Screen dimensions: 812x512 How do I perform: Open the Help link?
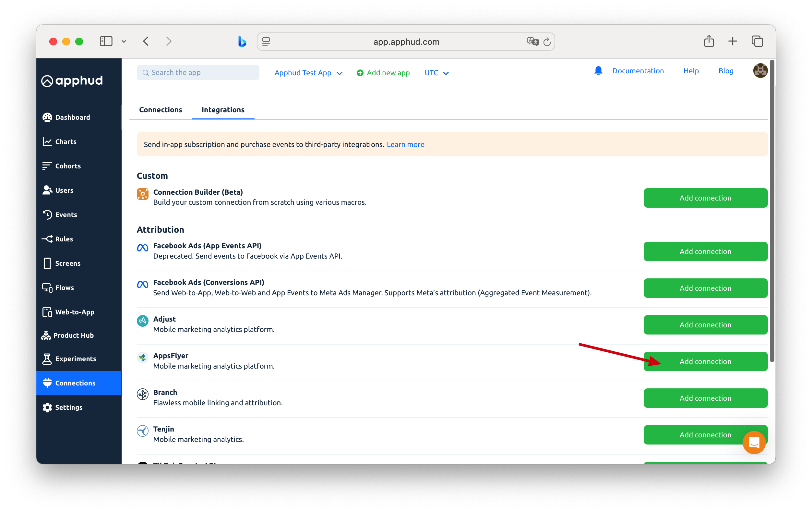click(x=691, y=71)
